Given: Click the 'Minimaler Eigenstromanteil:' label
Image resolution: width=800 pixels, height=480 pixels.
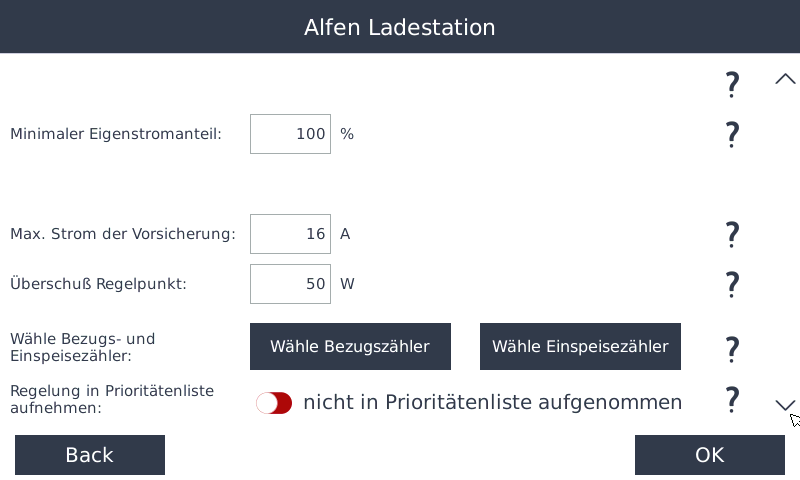Looking at the screenshot, I should (x=116, y=134).
